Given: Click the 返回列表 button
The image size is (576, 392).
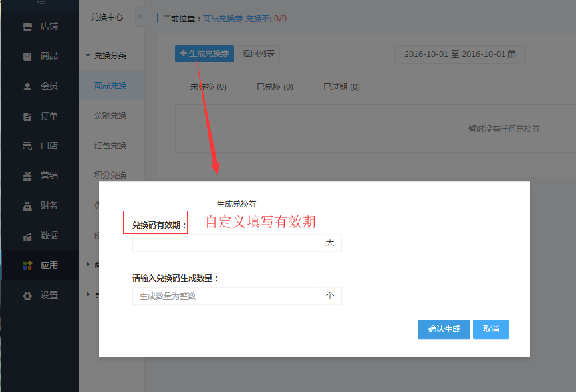Looking at the screenshot, I should 258,54.
